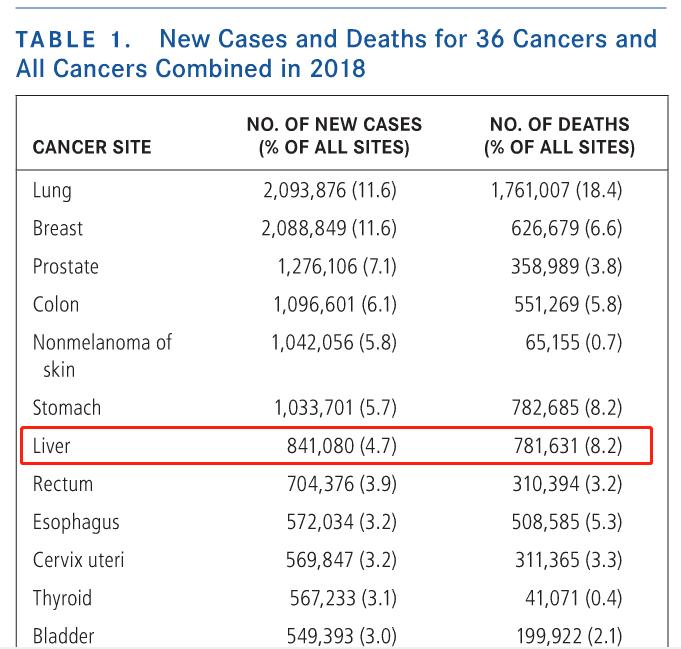Click the Rectum row label
The width and height of the screenshot is (681, 649).
point(63,484)
